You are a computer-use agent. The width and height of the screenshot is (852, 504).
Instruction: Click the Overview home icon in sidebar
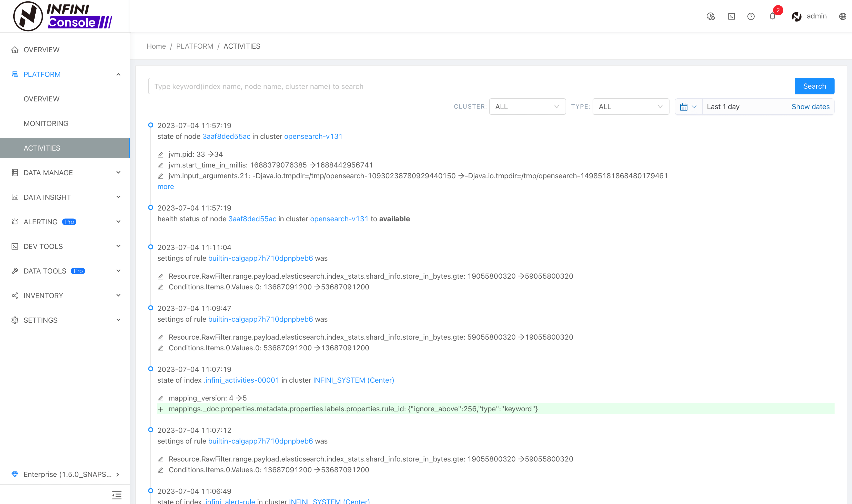15,50
